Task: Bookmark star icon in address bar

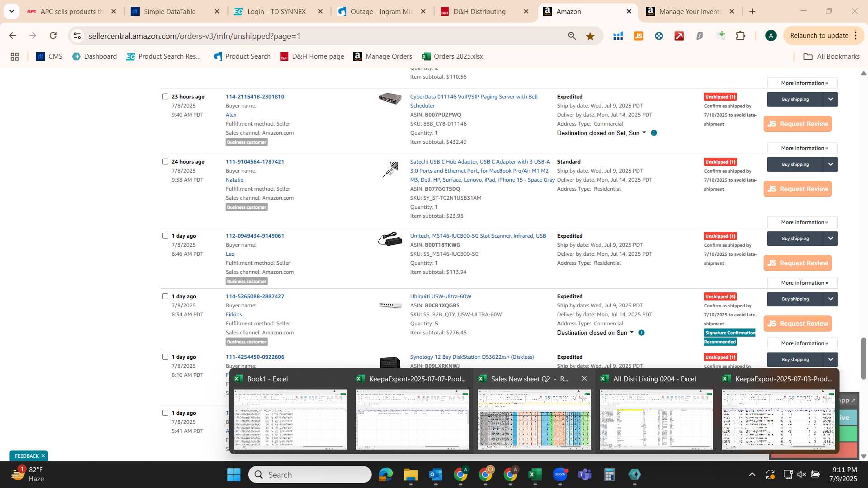Action: tap(590, 36)
